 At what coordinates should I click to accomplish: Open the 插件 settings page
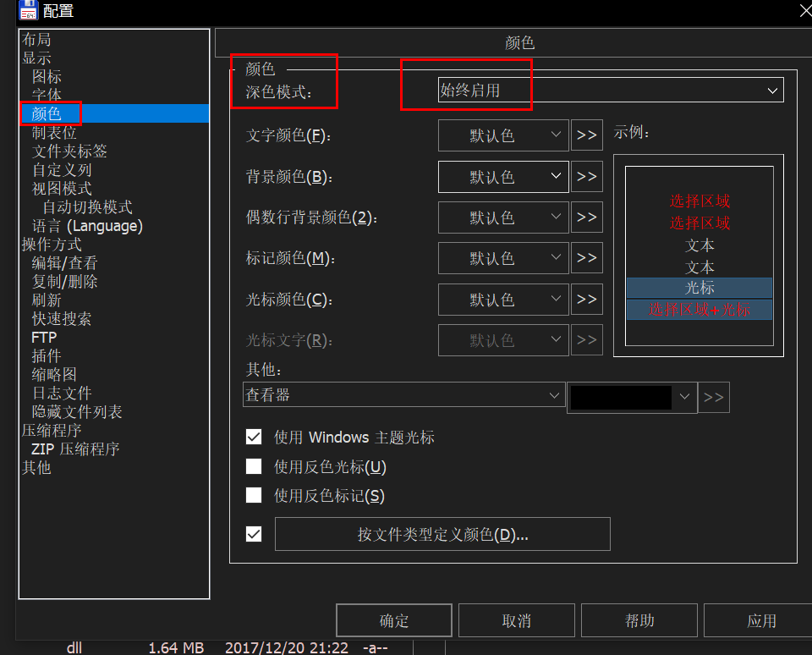pyautogui.click(x=47, y=356)
